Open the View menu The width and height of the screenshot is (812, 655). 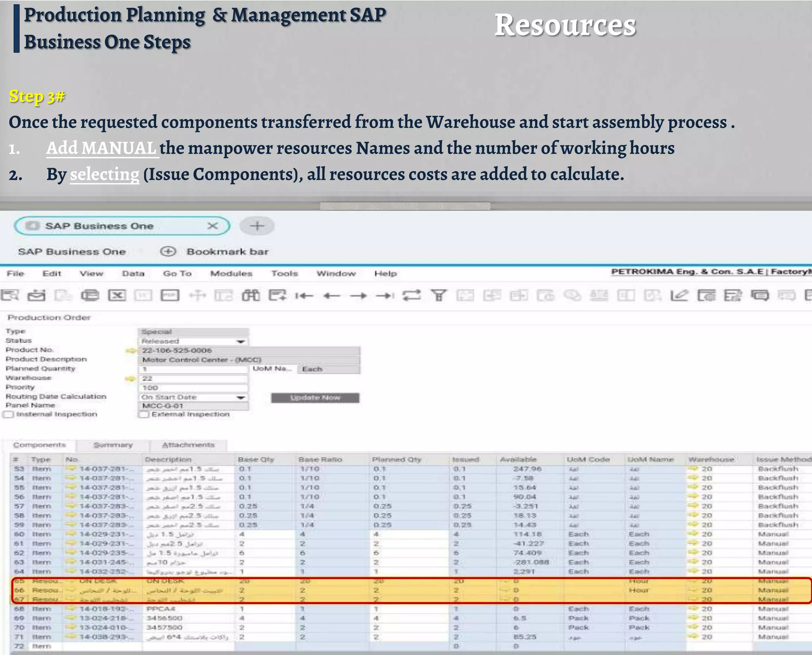91,274
